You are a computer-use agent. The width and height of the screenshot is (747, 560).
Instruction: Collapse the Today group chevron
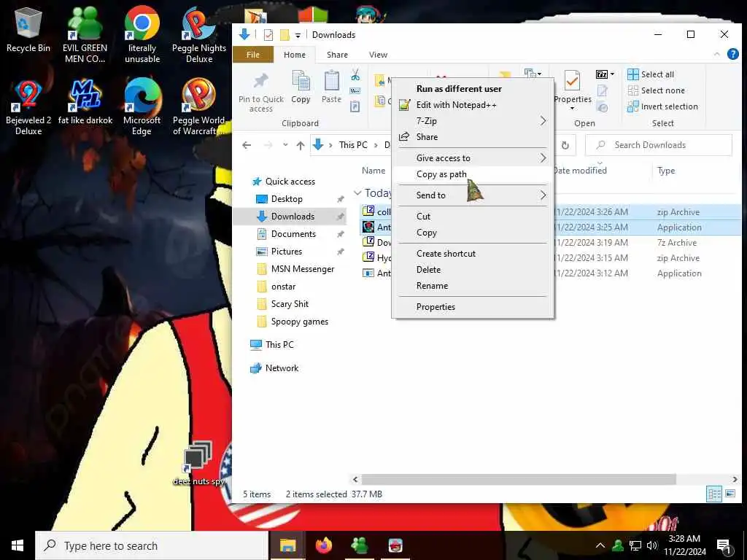(357, 192)
